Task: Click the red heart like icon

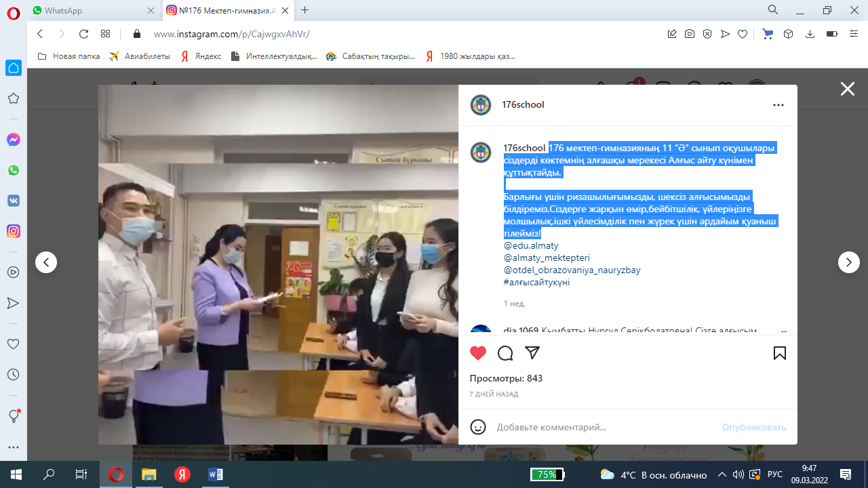Action: 478,353
